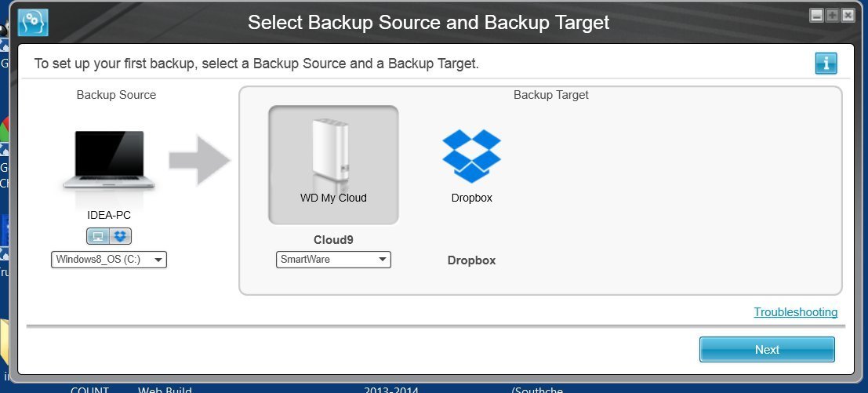Close the backup setup window
Viewport: 868px width, 393px height.
[x=848, y=16]
